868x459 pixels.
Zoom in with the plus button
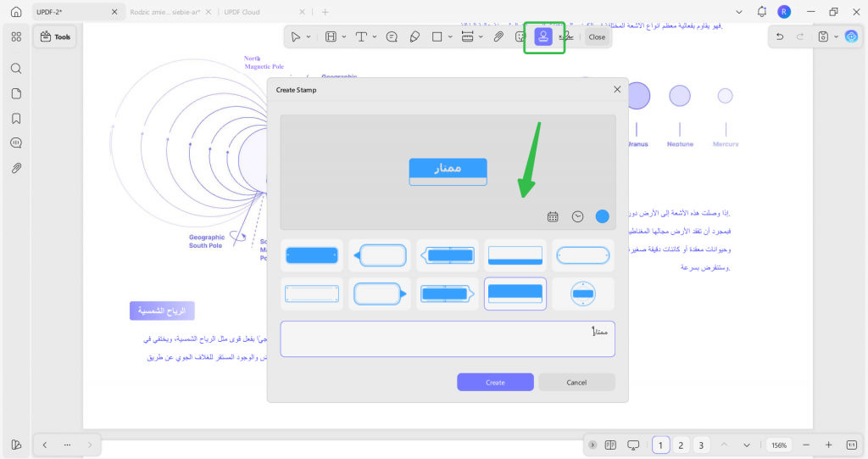(829, 445)
